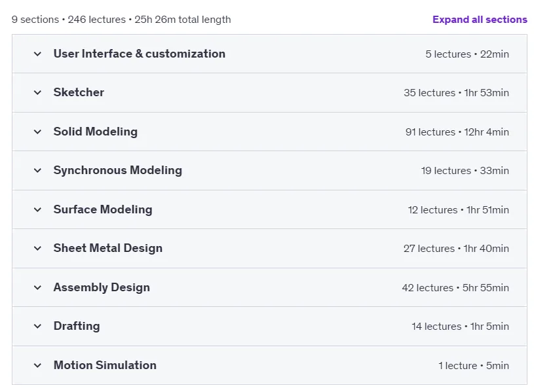Expand the Sheet Metal Design chevron
Viewport: 534px width, 392px height.
pos(37,249)
